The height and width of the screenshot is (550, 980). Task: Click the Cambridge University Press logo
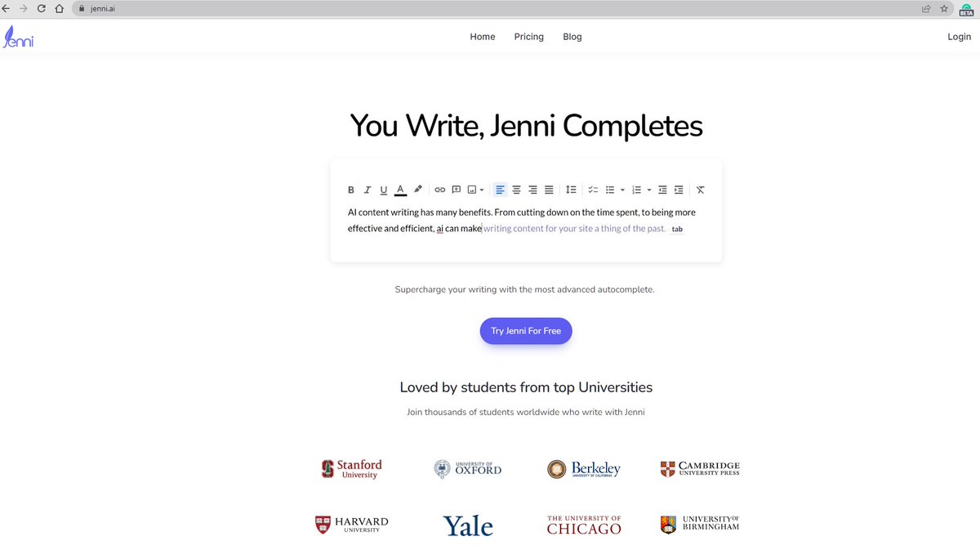tap(700, 468)
